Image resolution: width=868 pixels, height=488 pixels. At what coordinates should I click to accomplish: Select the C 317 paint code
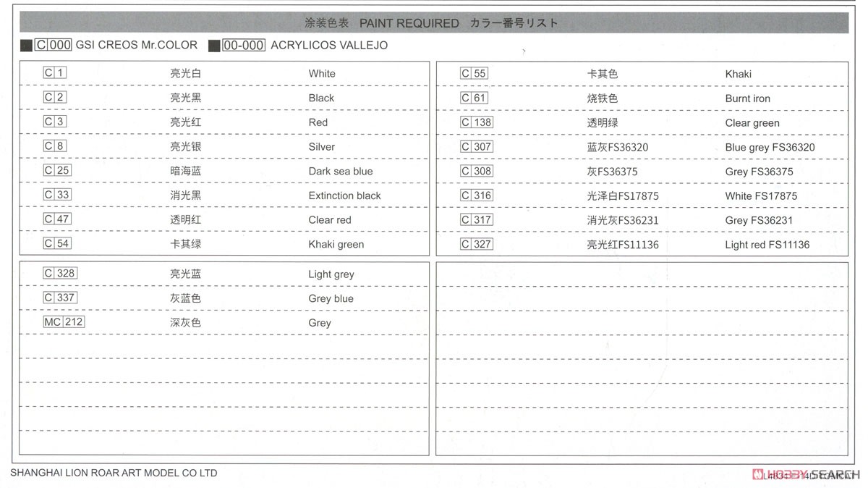click(x=477, y=220)
